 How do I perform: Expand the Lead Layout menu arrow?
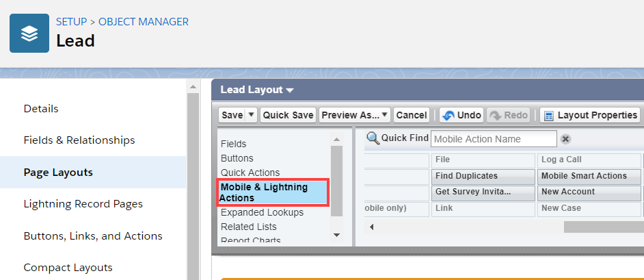(x=290, y=90)
